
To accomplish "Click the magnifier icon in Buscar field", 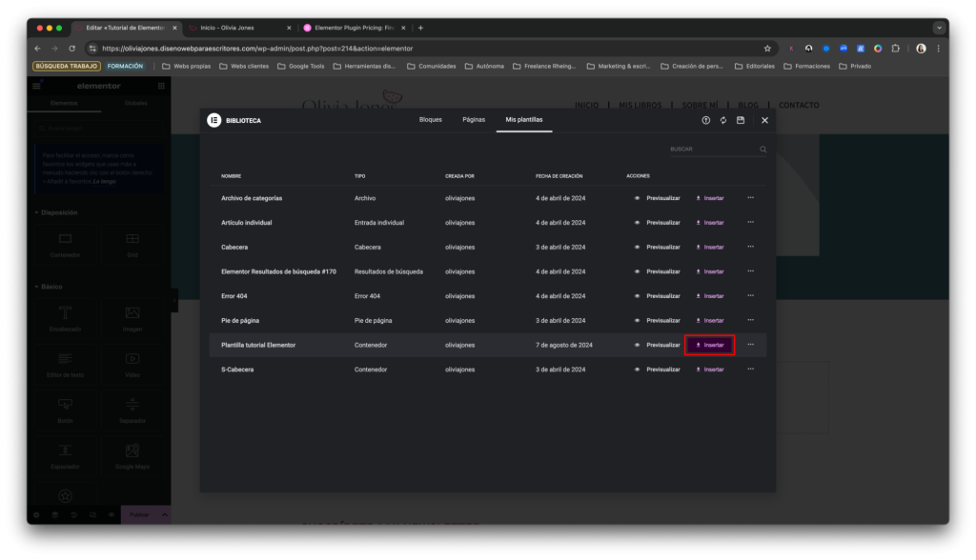I will click(x=762, y=150).
